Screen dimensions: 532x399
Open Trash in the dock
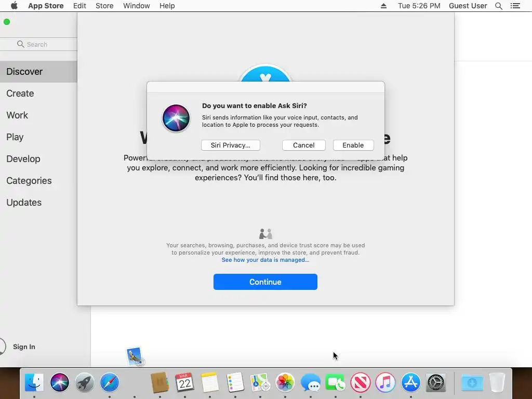tap(497, 382)
